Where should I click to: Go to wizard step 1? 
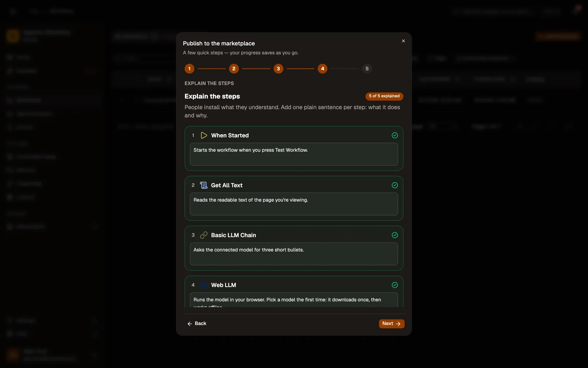point(189,69)
